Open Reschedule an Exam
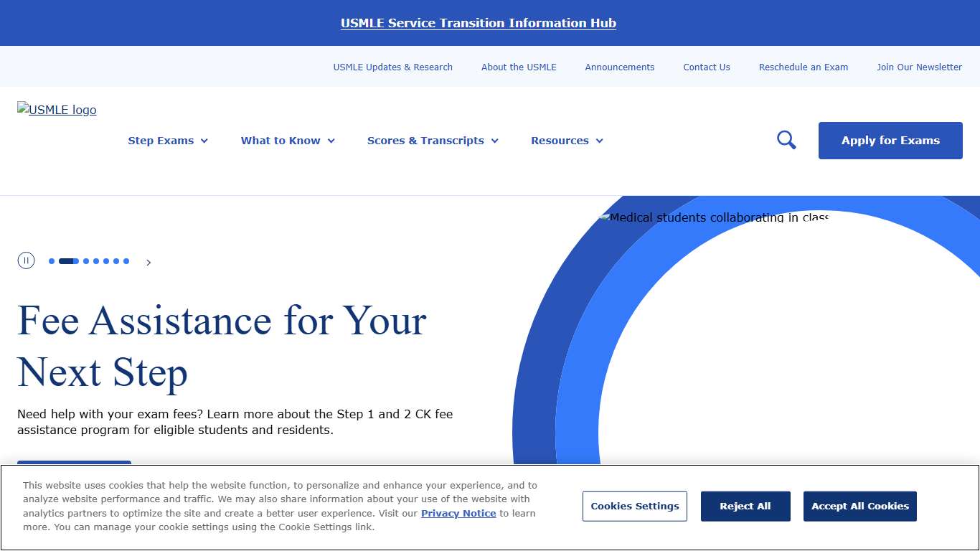 (x=803, y=67)
